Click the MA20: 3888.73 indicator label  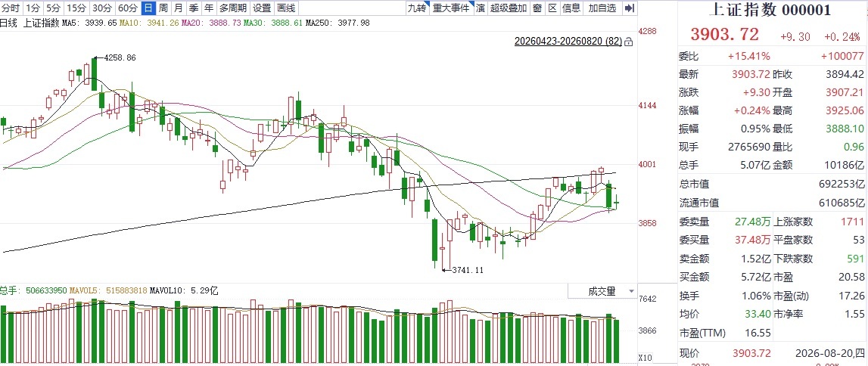[x=211, y=23]
